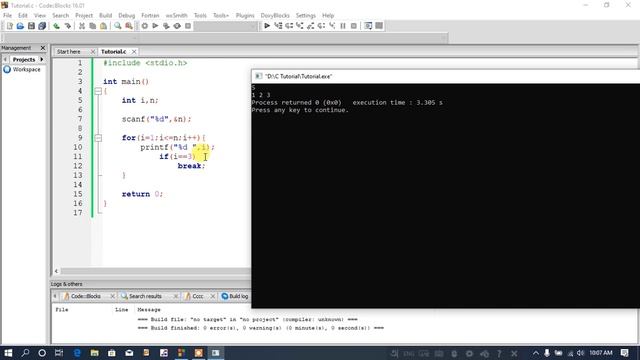The image size is (640, 360).
Task: Click the New file toolbar icon
Action: (x=9, y=26)
